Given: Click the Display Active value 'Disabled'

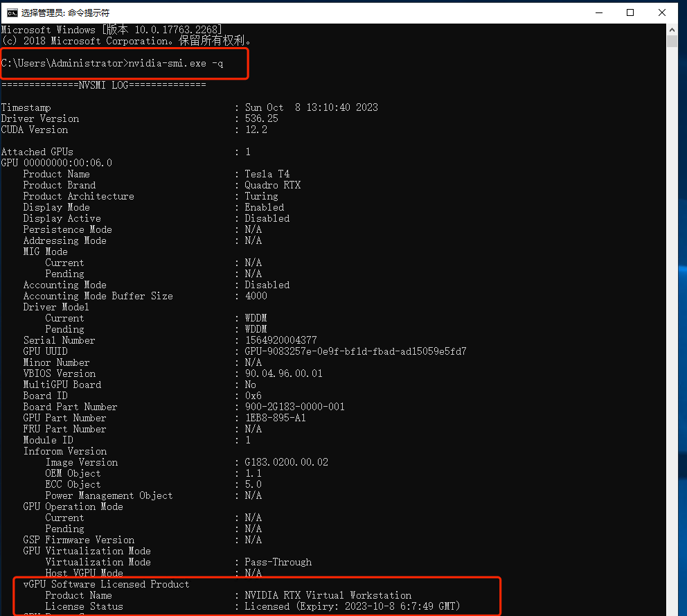Looking at the screenshot, I should click(x=267, y=218).
